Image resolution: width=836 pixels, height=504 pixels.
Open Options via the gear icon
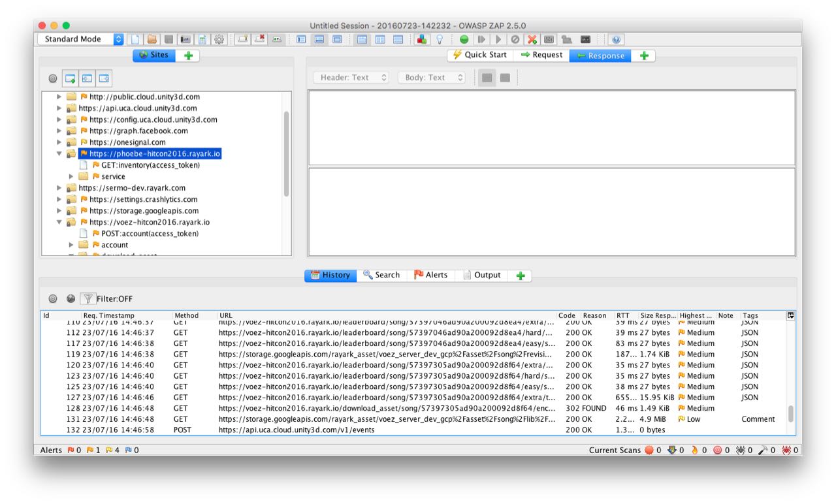click(x=219, y=39)
